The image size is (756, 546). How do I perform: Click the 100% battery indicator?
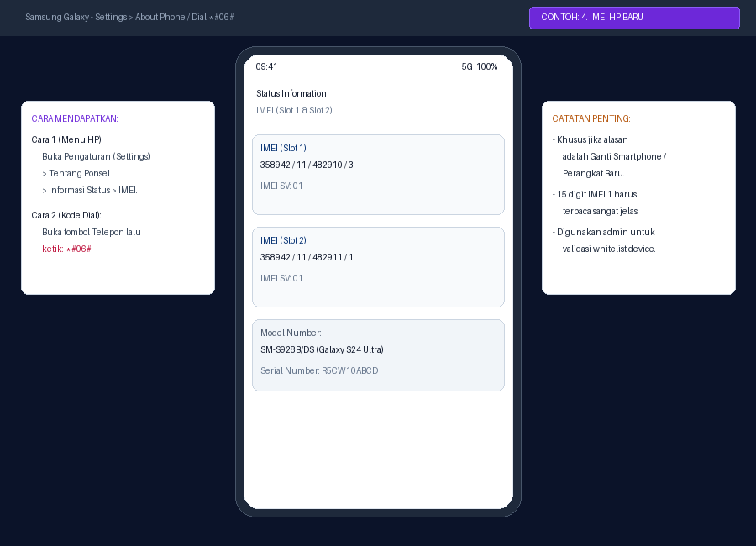(x=487, y=66)
